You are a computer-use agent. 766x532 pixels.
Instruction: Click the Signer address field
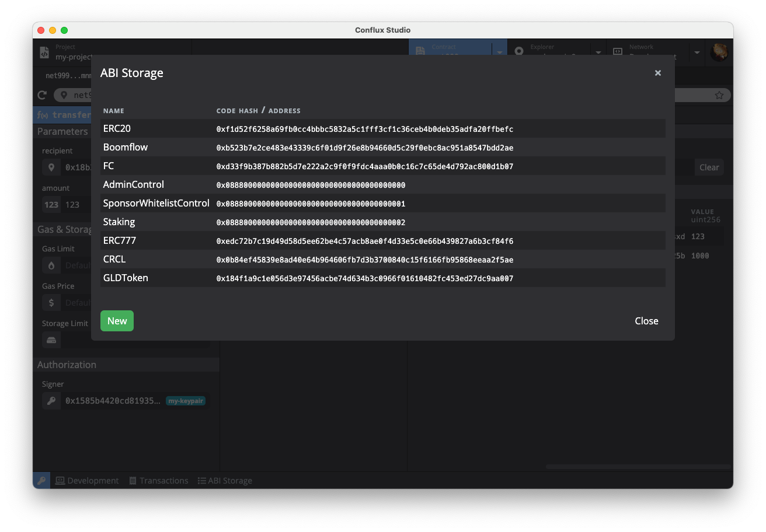126,401
